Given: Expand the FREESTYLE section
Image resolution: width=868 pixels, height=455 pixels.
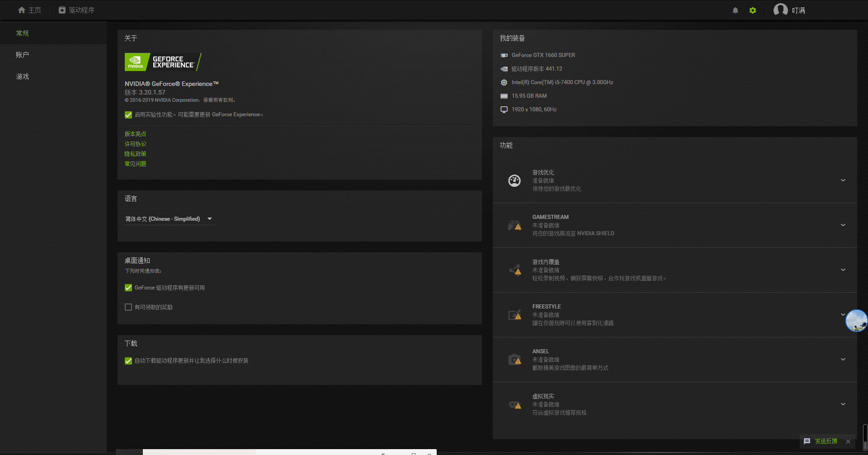Looking at the screenshot, I should [x=842, y=315].
